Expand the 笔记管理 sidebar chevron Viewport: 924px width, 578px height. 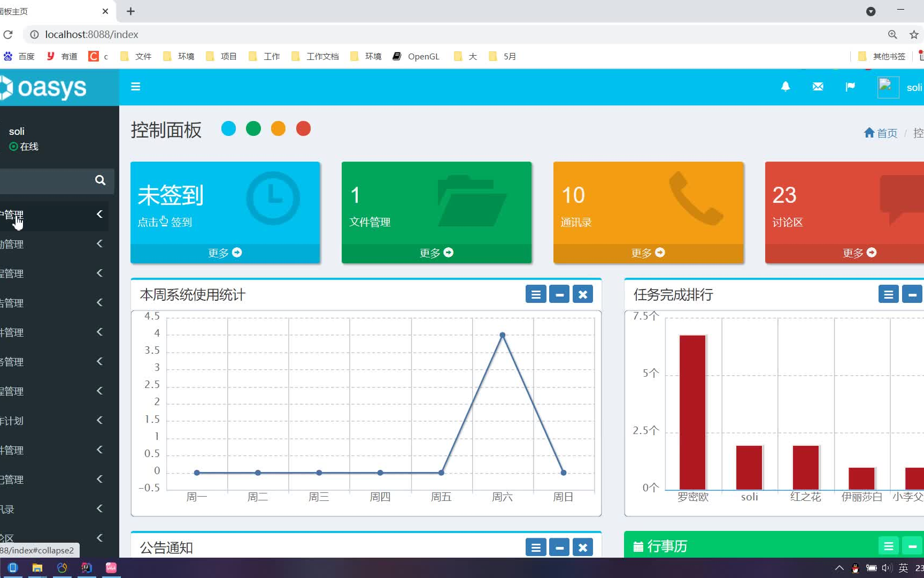pos(99,479)
